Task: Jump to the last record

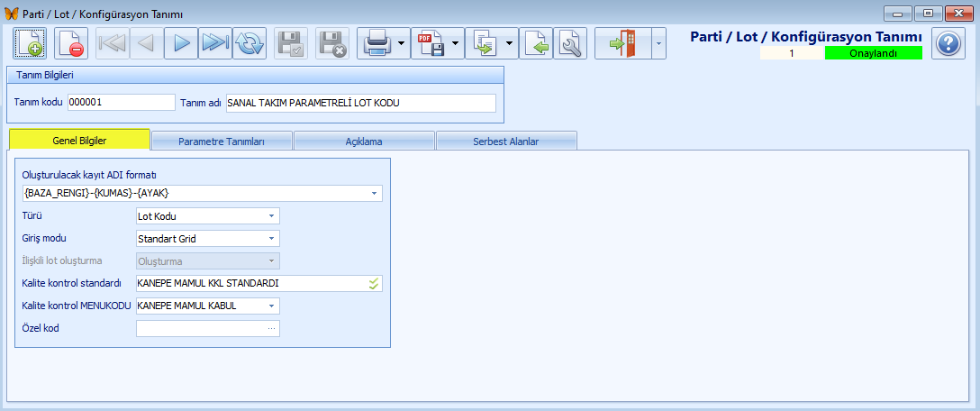Action: pos(214,43)
